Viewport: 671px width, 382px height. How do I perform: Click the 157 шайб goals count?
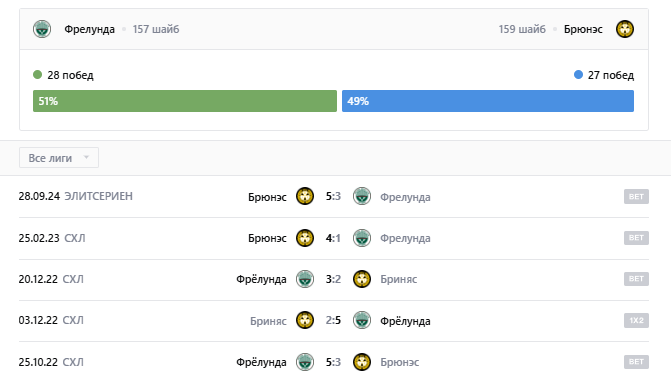(x=156, y=29)
